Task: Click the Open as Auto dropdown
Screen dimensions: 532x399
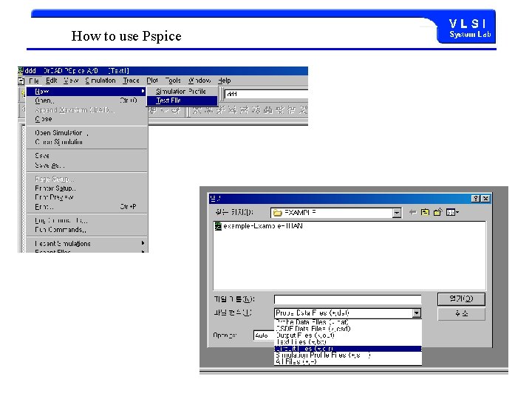Action: click(264, 335)
